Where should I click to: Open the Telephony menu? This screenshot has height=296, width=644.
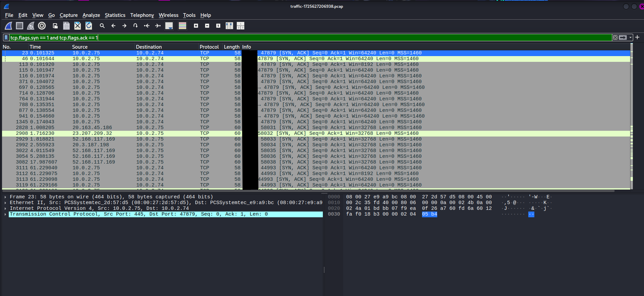click(142, 15)
